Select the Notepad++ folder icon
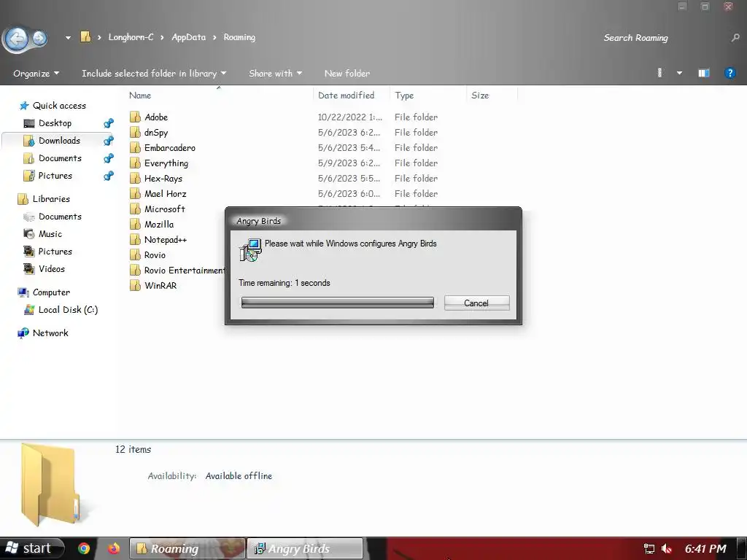This screenshot has height=560, width=747. click(x=135, y=239)
